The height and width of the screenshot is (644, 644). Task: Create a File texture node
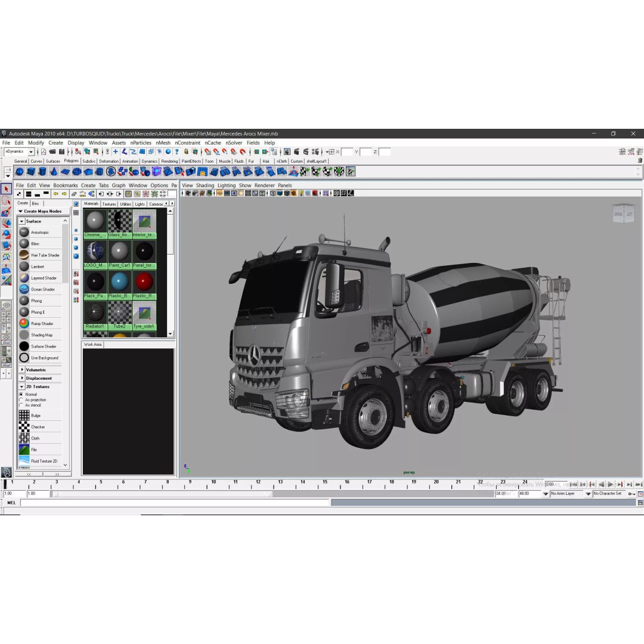coord(41,450)
